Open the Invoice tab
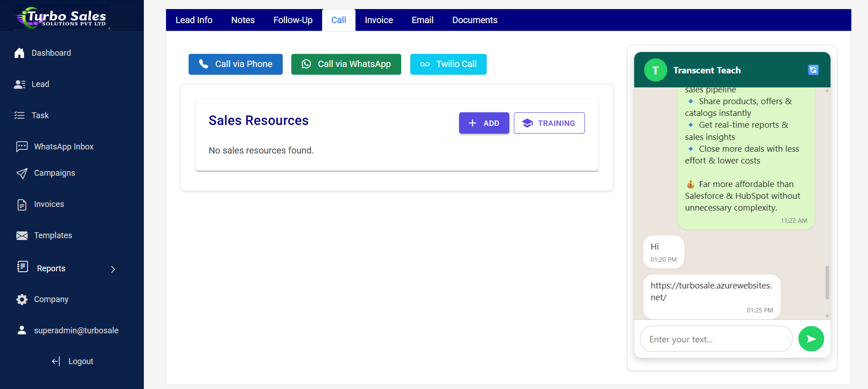 [379, 20]
